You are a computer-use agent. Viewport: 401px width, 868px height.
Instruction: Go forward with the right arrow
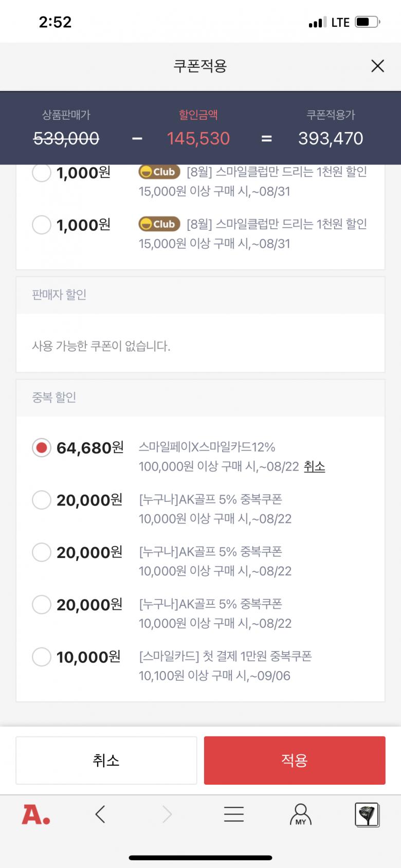[x=167, y=815]
